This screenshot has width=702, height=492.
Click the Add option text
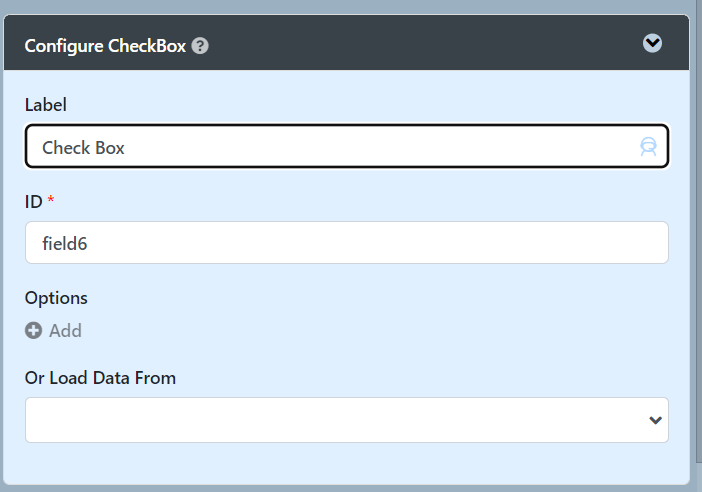click(65, 331)
